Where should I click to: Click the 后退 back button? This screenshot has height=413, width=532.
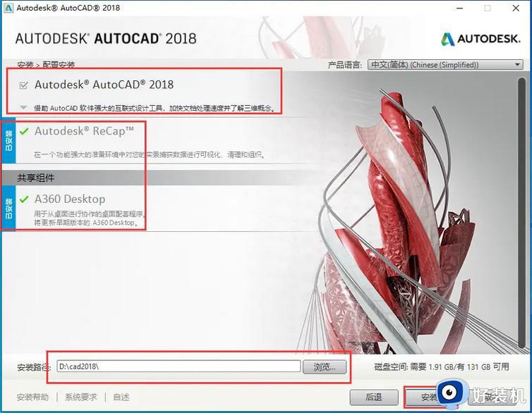click(x=373, y=397)
